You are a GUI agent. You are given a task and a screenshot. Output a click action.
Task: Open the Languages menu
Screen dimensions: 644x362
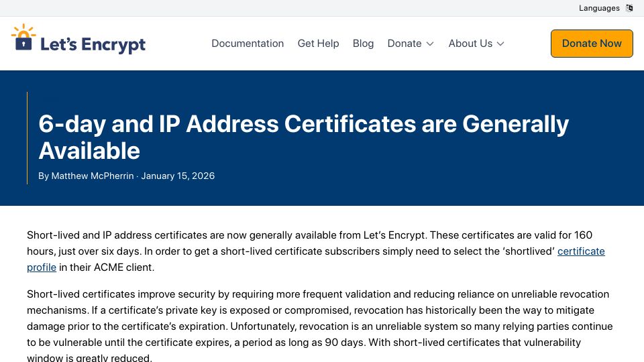point(599,8)
